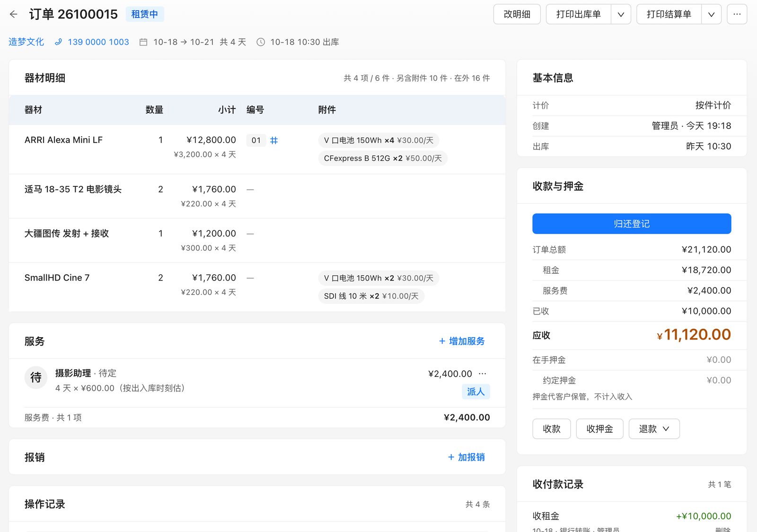
Task: Click the 租赁中 status badge
Action: pyautogui.click(x=145, y=14)
